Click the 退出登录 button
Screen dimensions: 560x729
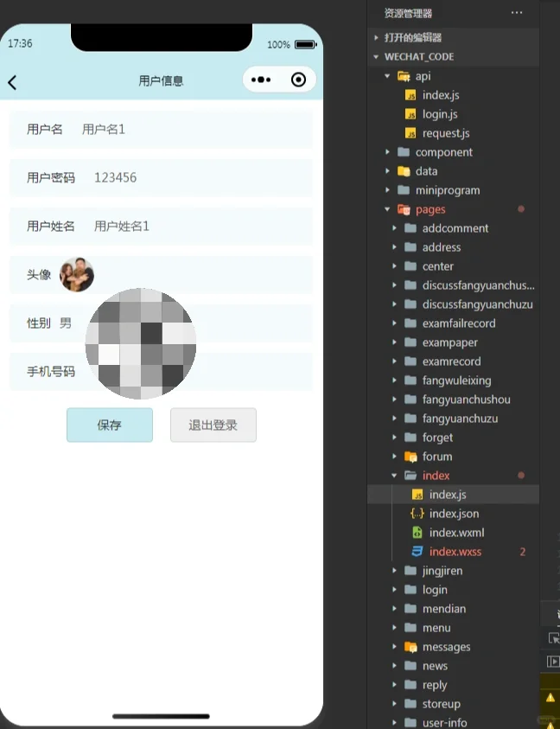(x=213, y=425)
